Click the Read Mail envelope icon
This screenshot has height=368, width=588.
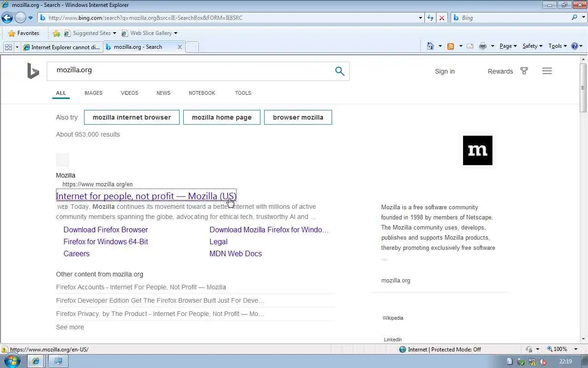(x=470, y=46)
